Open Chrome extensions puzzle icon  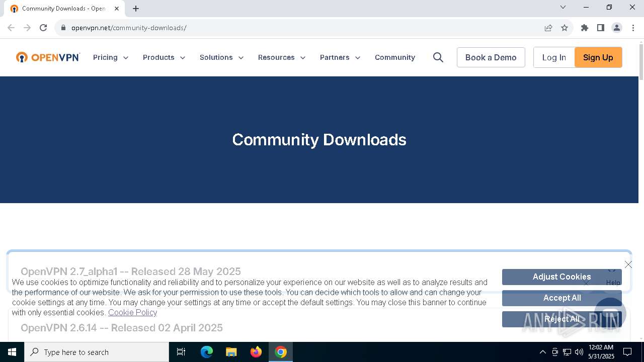(x=585, y=28)
